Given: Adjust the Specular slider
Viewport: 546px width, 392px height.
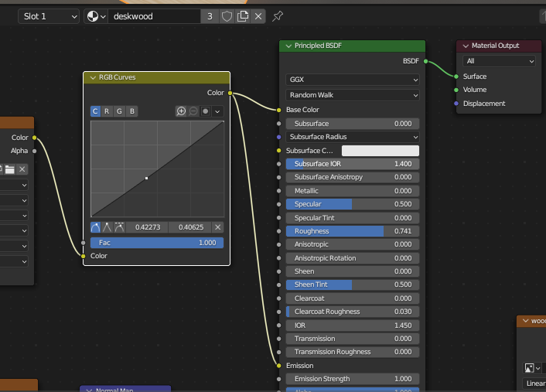Looking at the screenshot, I should (x=353, y=204).
